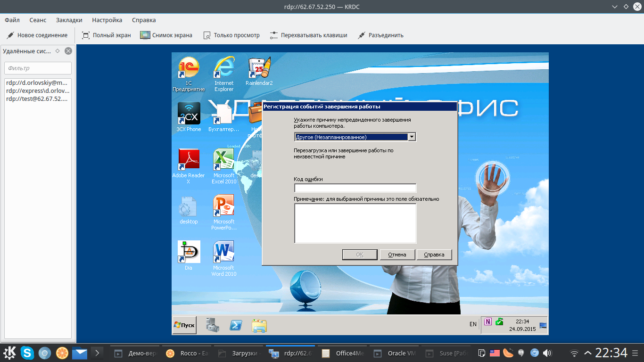The width and height of the screenshot is (644, 362).
Task: Switch to the Suse taskbar window
Action: pyautogui.click(x=447, y=353)
